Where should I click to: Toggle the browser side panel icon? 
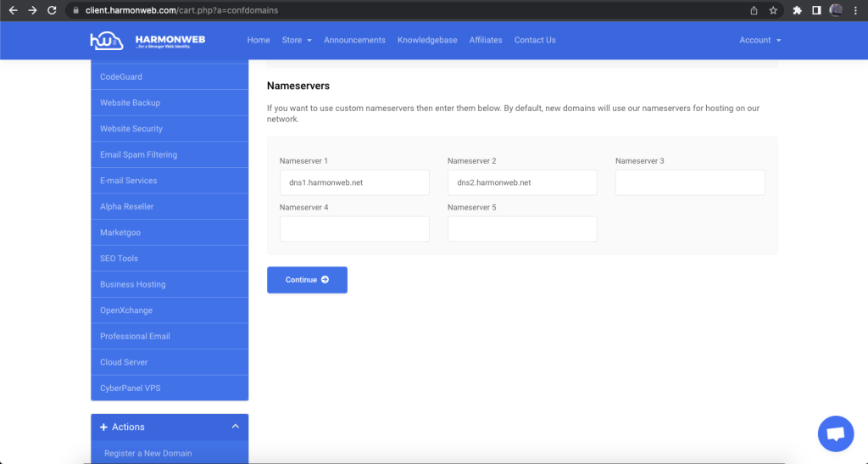point(816,10)
